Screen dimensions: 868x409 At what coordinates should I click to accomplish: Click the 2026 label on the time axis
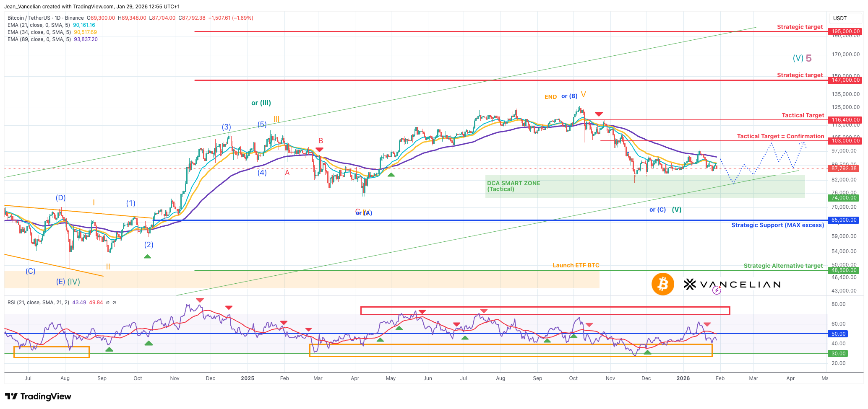684,378
